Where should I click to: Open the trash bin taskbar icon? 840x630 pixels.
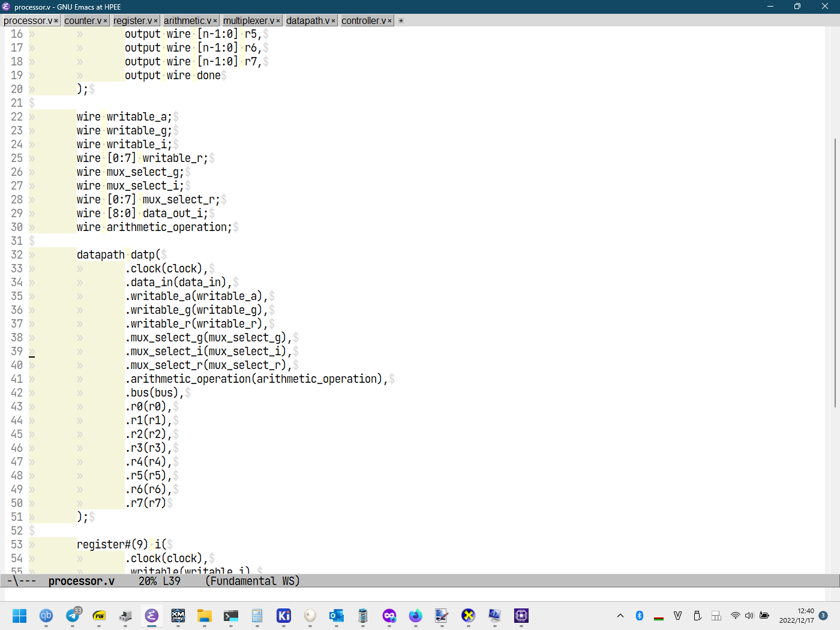click(363, 616)
